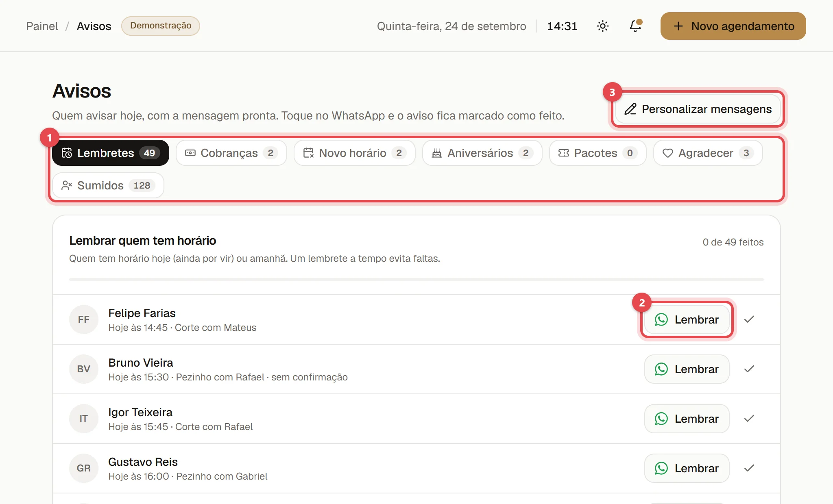Click the WhatsApp icon in Bruno Vieira row

click(661, 369)
